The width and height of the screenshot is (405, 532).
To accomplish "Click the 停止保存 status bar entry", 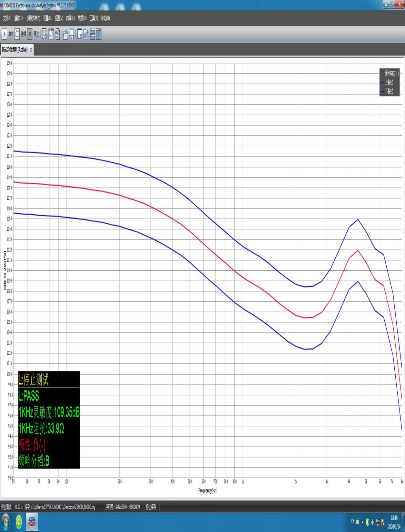I will click(151, 507).
